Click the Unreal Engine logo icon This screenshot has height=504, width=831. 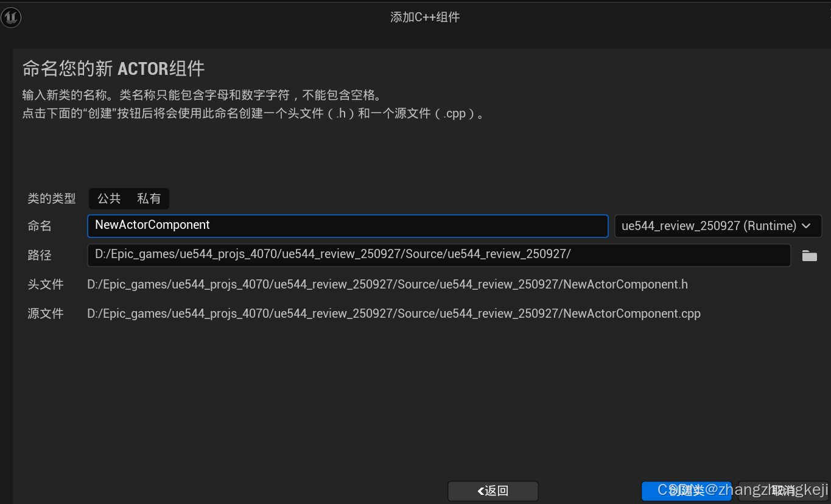pyautogui.click(x=11, y=17)
